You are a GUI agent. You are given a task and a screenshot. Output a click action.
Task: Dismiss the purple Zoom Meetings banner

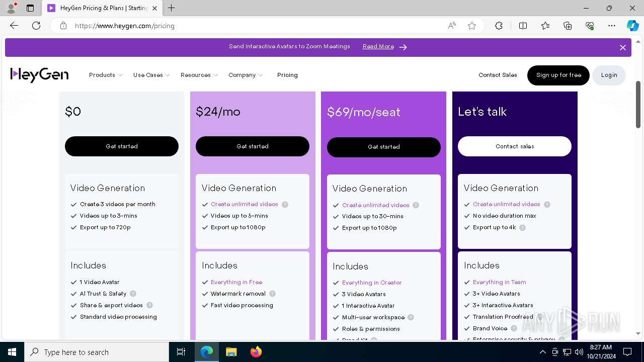(623, 47)
